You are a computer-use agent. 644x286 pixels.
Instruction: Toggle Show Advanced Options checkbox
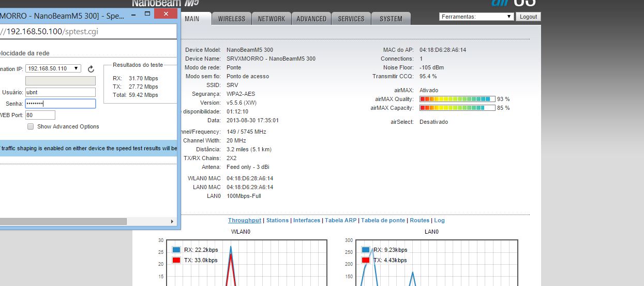31,126
